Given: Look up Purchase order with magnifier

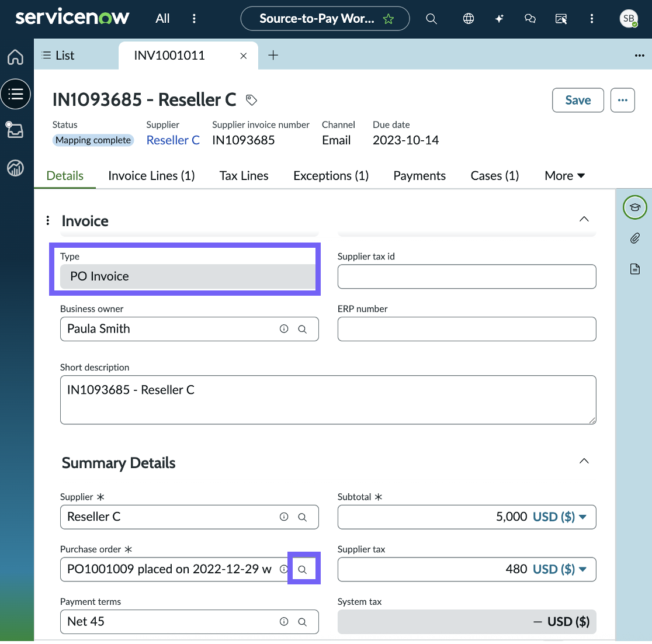Looking at the screenshot, I should 302,570.
